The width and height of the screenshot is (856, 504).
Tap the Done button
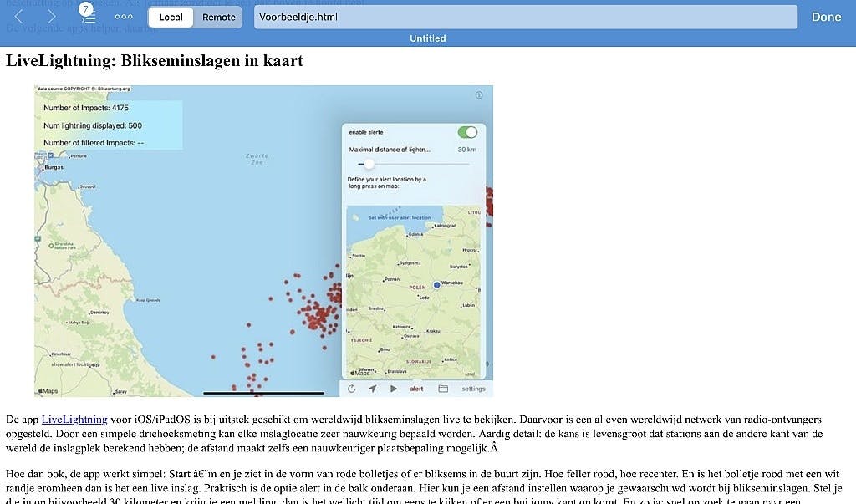826,17
